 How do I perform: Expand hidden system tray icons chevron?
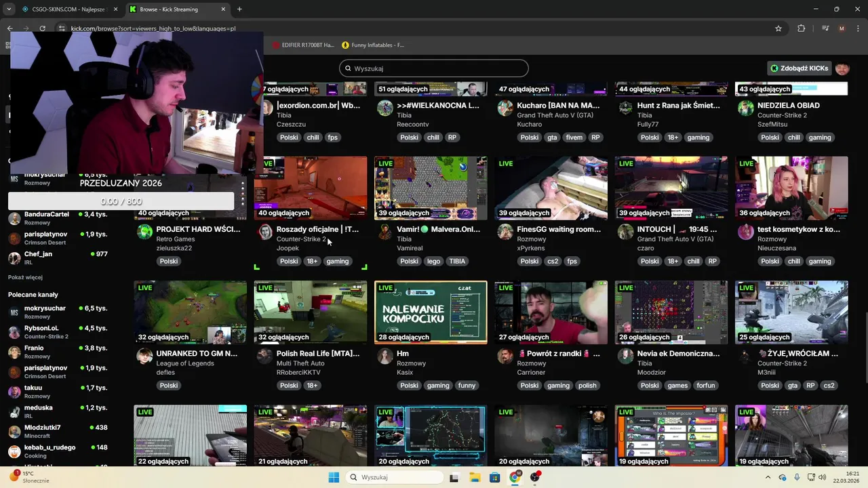pos(770,477)
